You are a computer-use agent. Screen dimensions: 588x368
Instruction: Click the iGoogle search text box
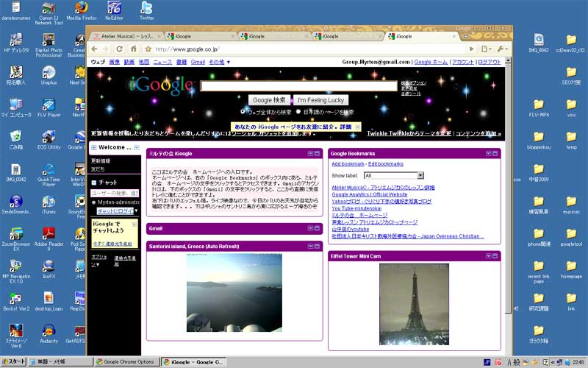pos(299,86)
